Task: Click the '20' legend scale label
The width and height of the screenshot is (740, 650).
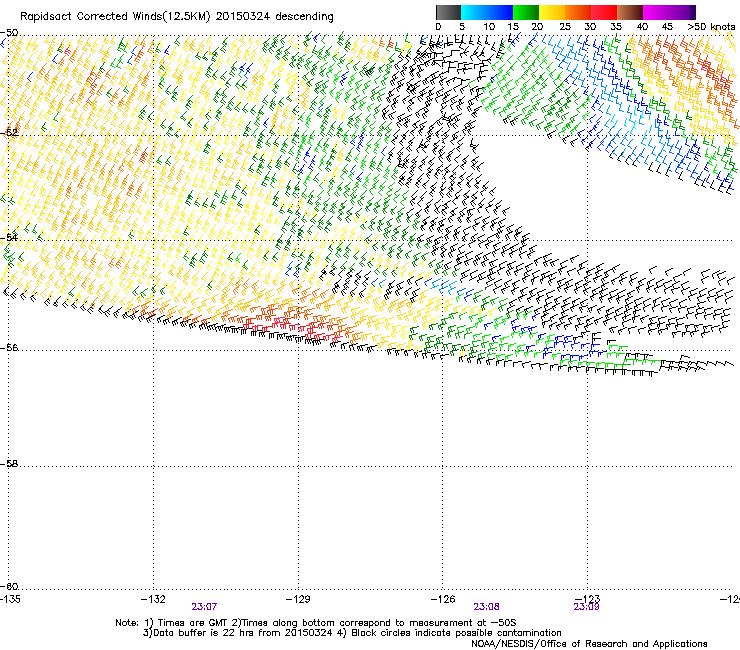Action: 537,27
